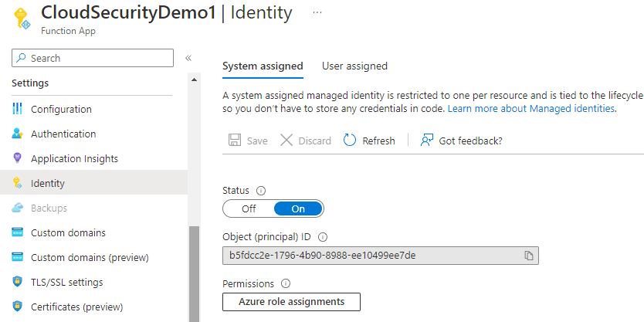The height and width of the screenshot is (322, 644).
Task: Click the Discard button label
Action: click(314, 141)
